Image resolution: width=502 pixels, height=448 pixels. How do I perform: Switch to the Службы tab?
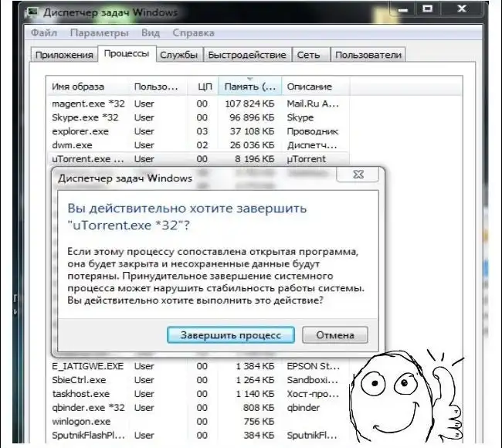pos(179,55)
